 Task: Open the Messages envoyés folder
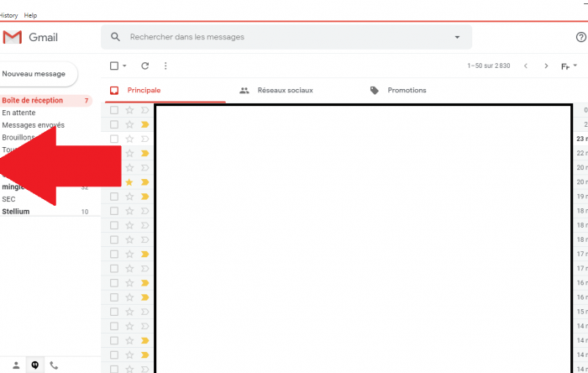click(33, 125)
